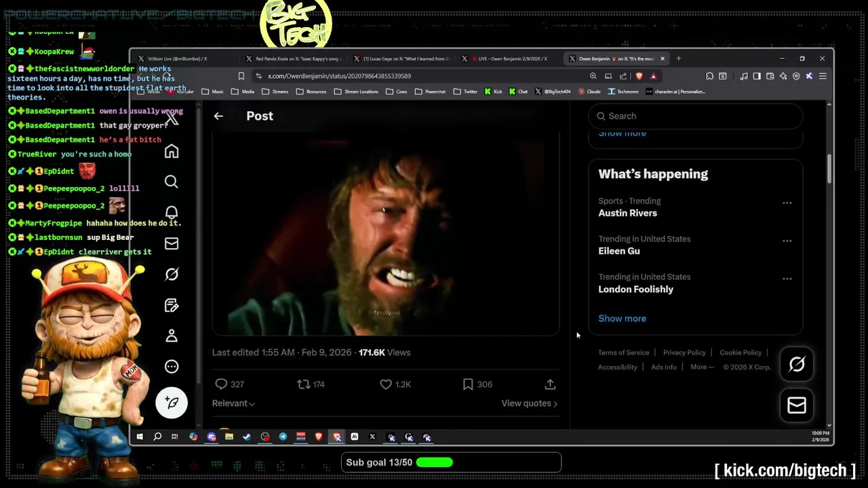Open @BigTech404 bookmark
Viewport: 868px width, 488px height.
pos(553,91)
